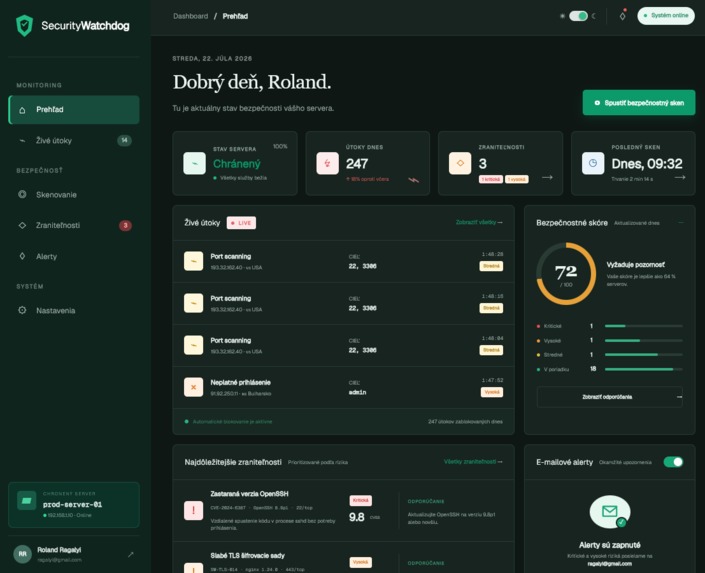705x573 pixels.
Task: Click the Zraniteľnosti diamond icon in sidebar
Action: 22,225
